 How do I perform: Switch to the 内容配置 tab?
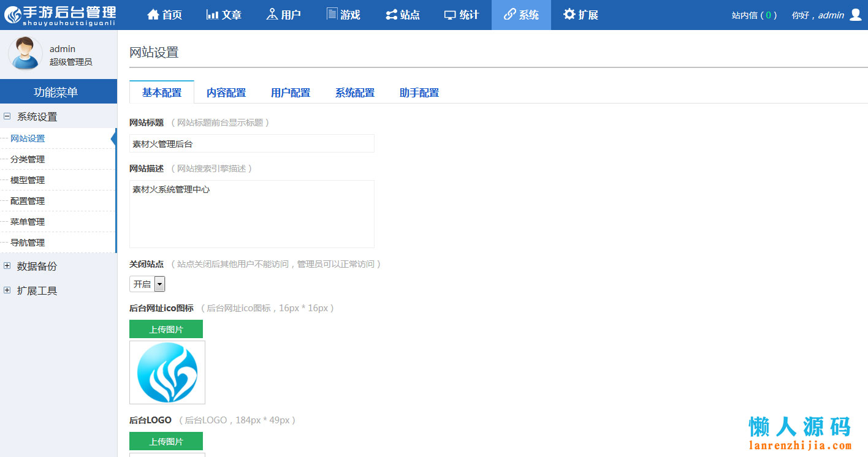click(x=226, y=93)
